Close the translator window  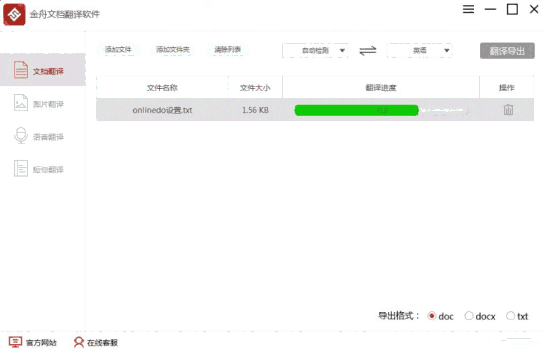(x=534, y=9)
